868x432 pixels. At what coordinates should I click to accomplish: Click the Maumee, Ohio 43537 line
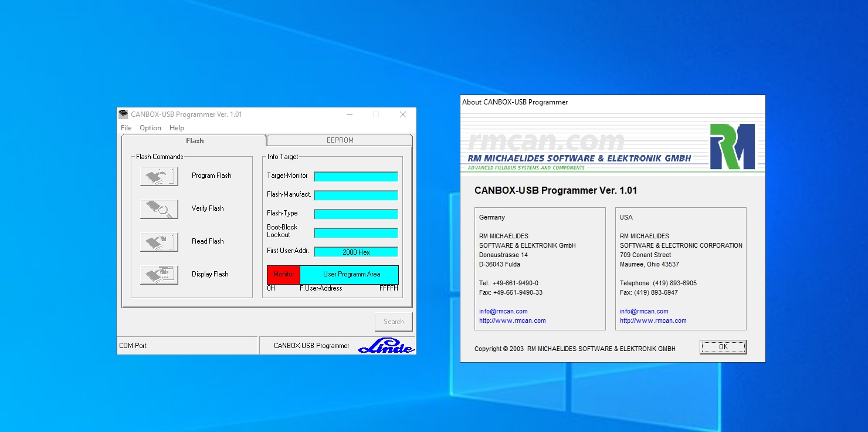(649, 264)
